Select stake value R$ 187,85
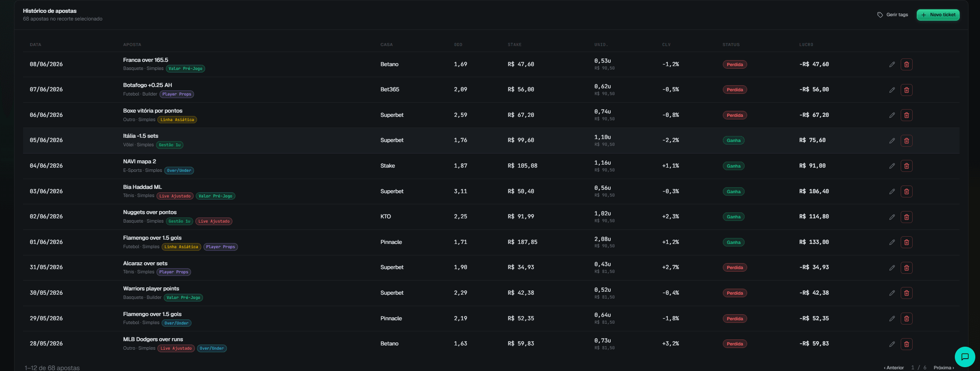The width and height of the screenshot is (980, 371). [x=522, y=242]
